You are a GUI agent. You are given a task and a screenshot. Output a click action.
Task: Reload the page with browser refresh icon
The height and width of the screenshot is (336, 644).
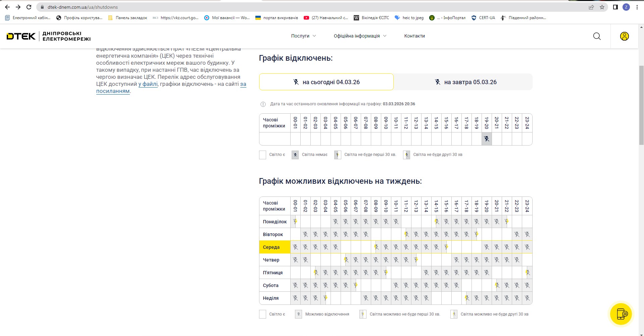tap(29, 7)
